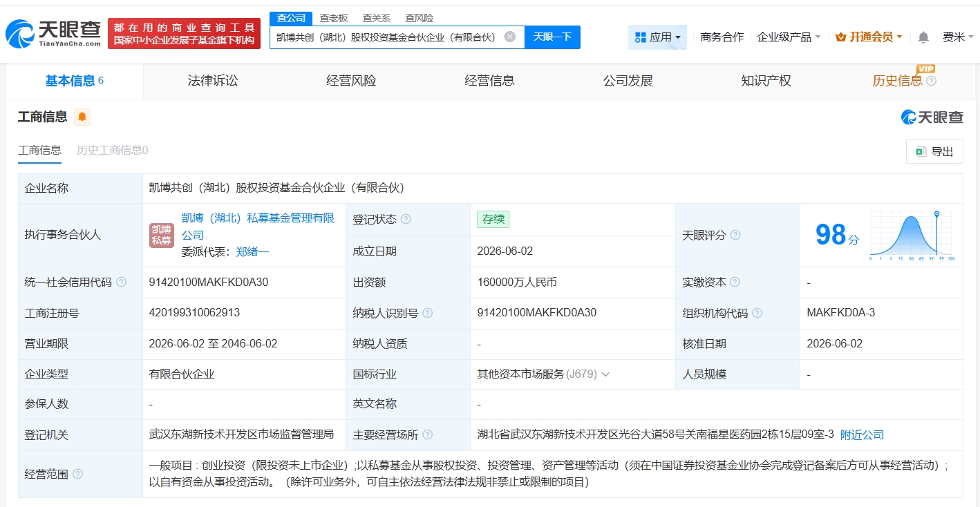The image size is (980, 507).
Task: Click the red 国家中小企业发展子基金 banner
Action: click(x=184, y=34)
